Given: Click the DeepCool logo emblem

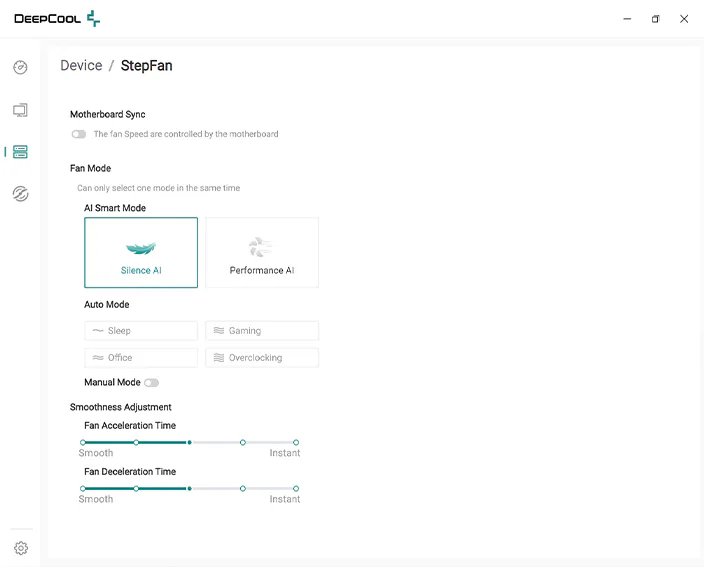Looking at the screenshot, I should tap(93, 19).
